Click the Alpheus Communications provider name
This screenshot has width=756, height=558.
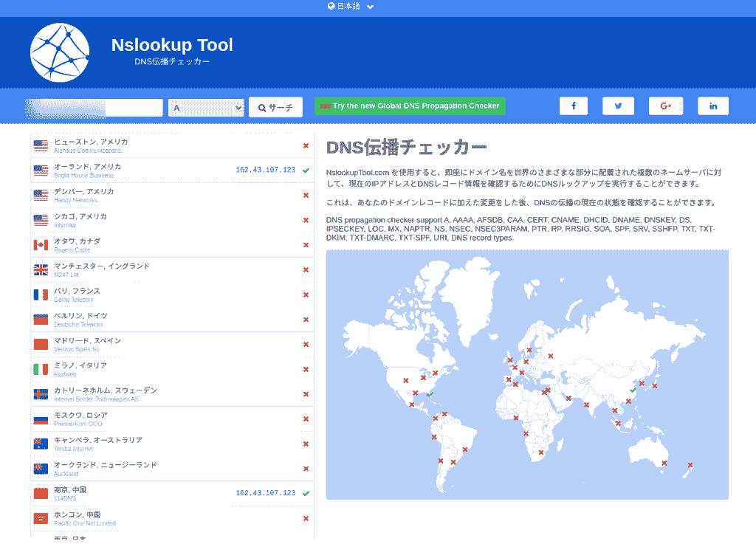[x=88, y=151]
